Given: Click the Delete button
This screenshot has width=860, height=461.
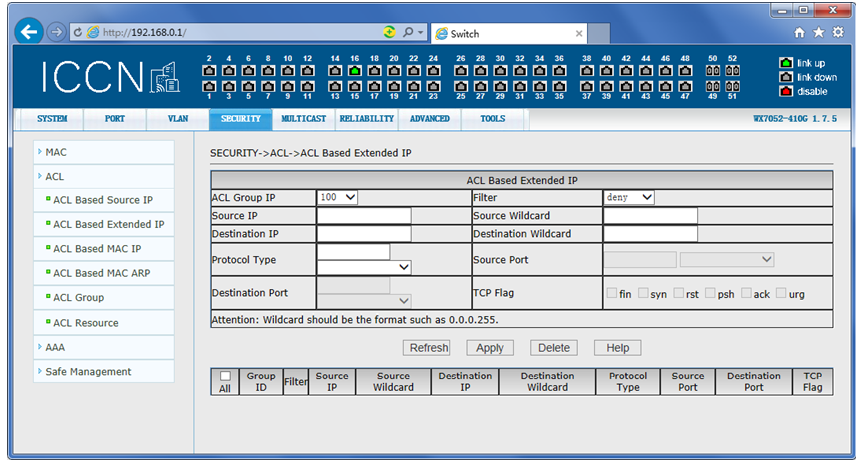Looking at the screenshot, I should pyautogui.click(x=553, y=348).
